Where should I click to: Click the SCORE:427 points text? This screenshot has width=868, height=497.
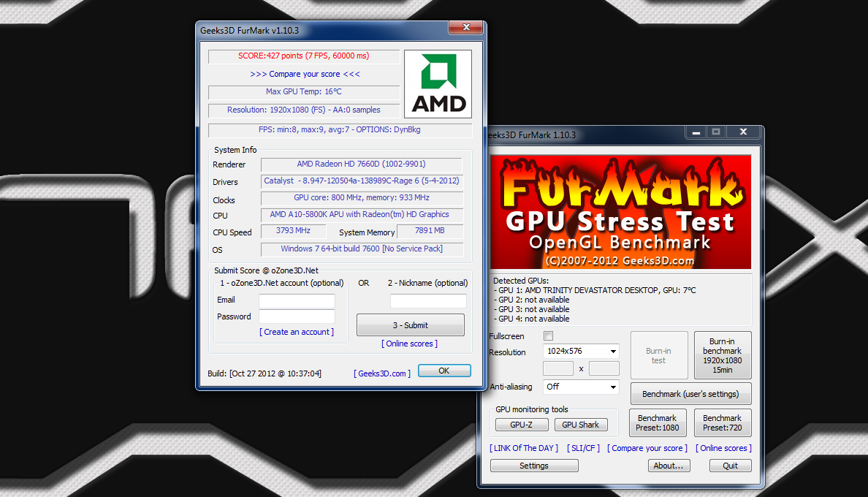pos(304,56)
